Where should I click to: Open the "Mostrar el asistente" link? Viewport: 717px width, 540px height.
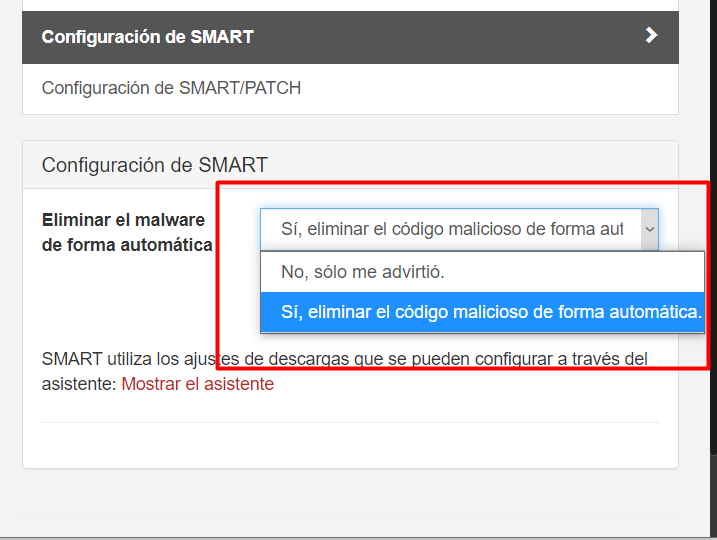click(x=197, y=383)
